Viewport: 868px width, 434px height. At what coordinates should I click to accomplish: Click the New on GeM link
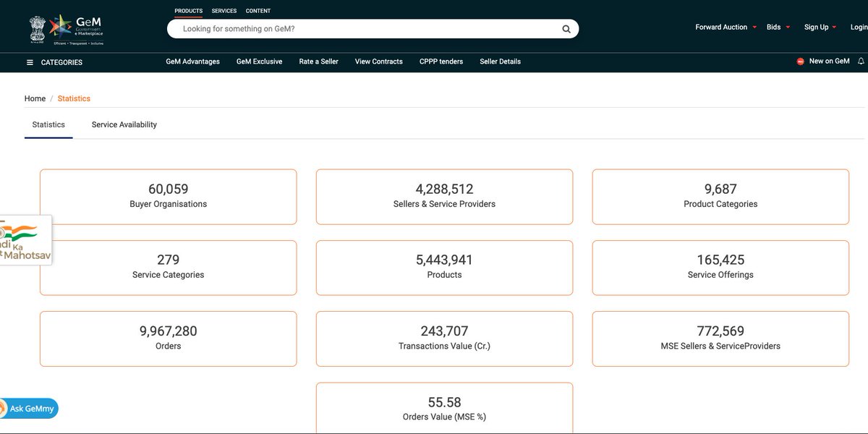[829, 61]
